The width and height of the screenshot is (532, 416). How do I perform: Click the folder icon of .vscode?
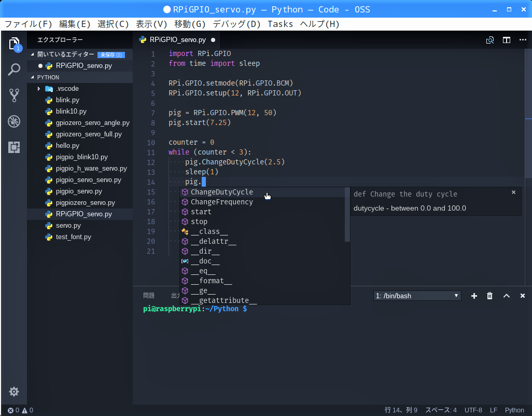(x=49, y=89)
